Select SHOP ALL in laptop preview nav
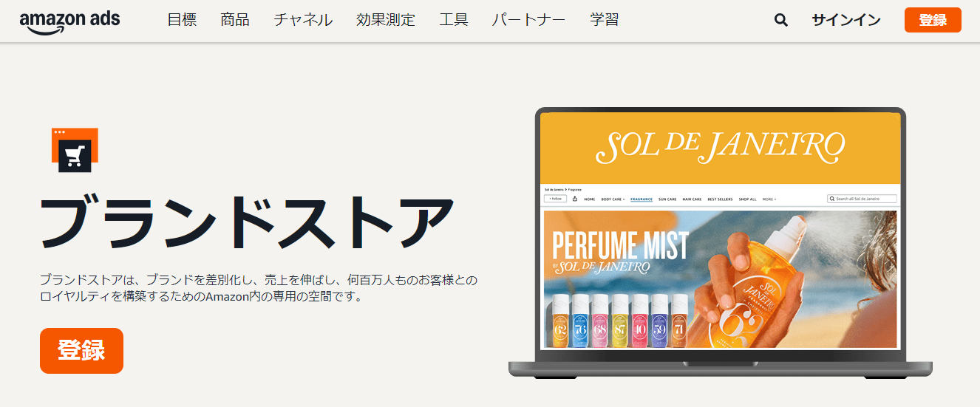 [749, 199]
